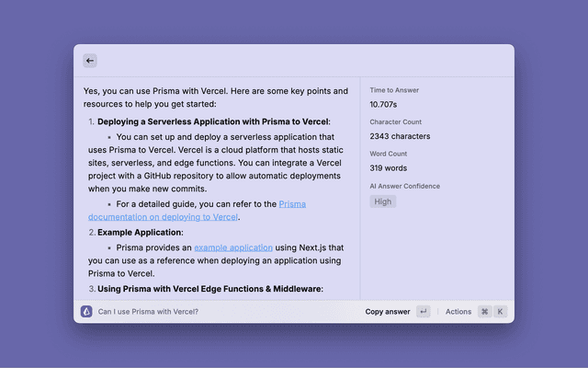This screenshot has width=588, height=368.
Task: Click the K shortcut key icon
Action: pos(500,312)
